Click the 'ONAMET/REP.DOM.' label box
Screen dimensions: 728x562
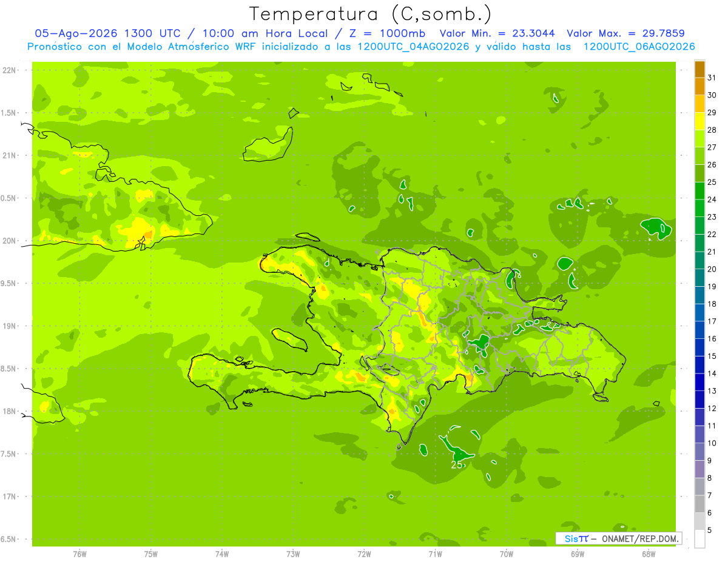pos(619,538)
